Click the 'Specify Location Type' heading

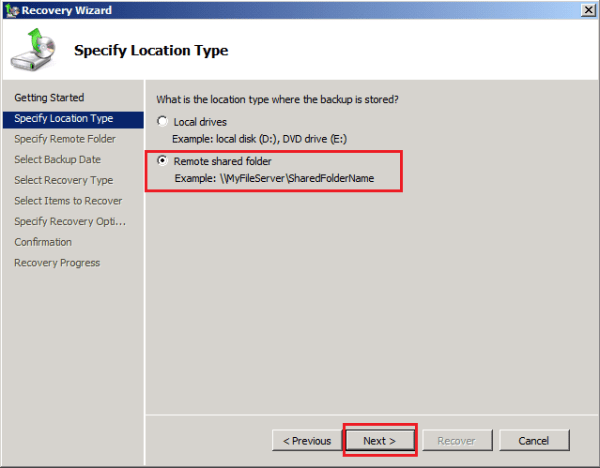(x=151, y=51)
